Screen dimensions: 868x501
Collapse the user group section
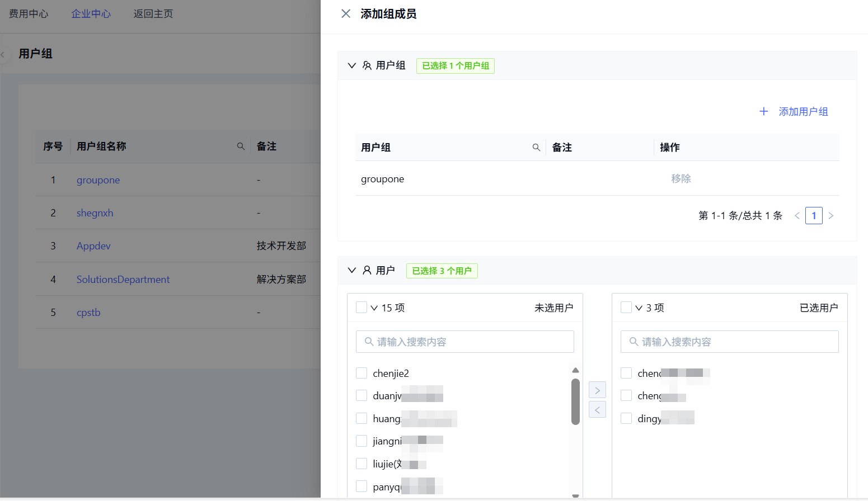tap(352, 65)
